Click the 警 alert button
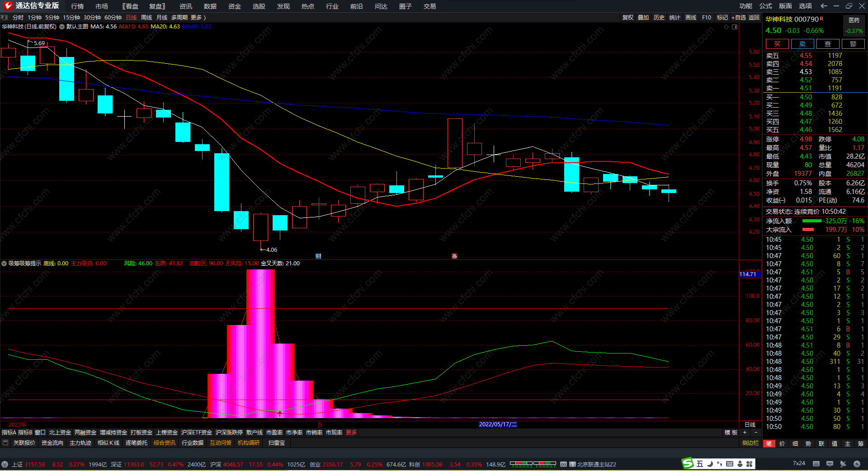The width and height of the screenshot is (868, 471). click(x=853, y=44)
